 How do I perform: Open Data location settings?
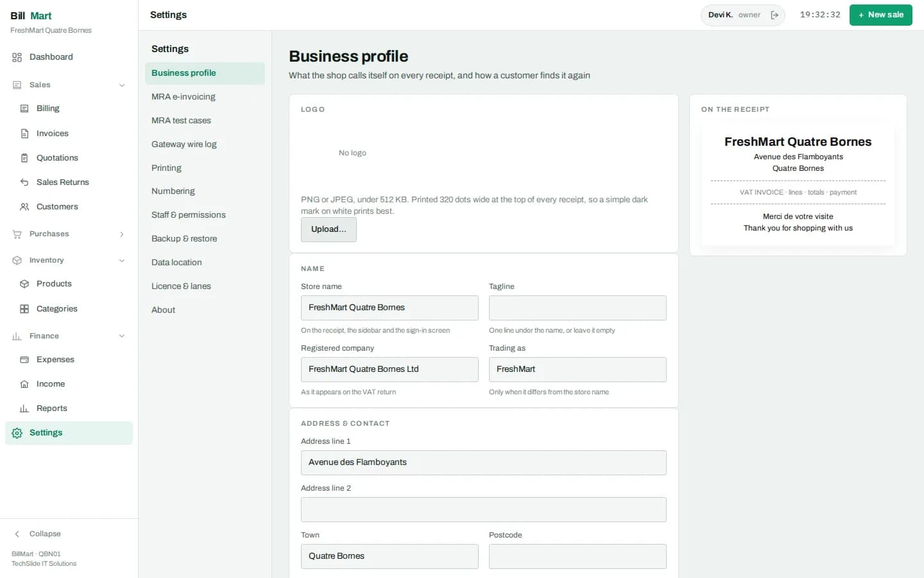pos(205,263)
